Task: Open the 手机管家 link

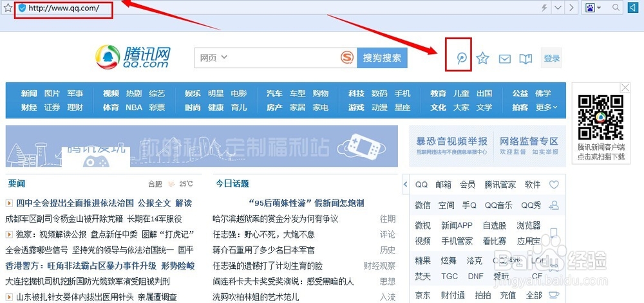Action: [x=457, y=241]
